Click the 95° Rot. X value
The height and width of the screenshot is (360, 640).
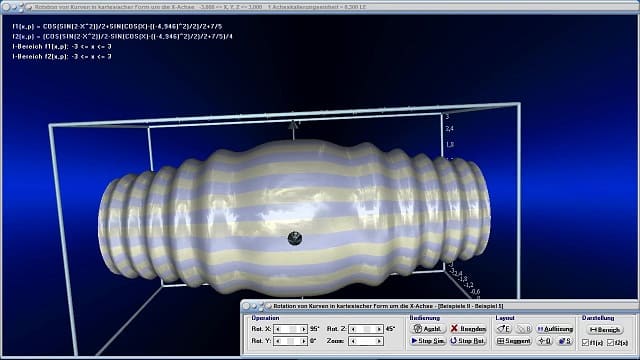(314, 329)
